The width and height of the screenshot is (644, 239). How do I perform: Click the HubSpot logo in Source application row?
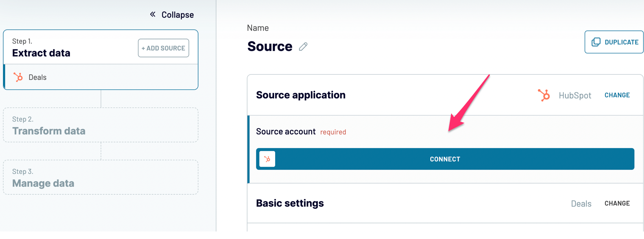(x=544, y=95)
